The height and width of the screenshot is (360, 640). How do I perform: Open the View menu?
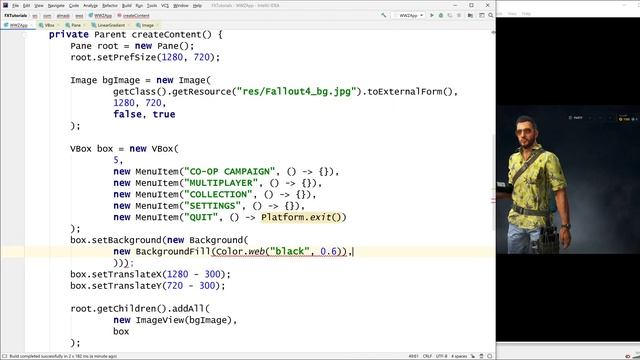pyautogui.click(x=39, y=6)
